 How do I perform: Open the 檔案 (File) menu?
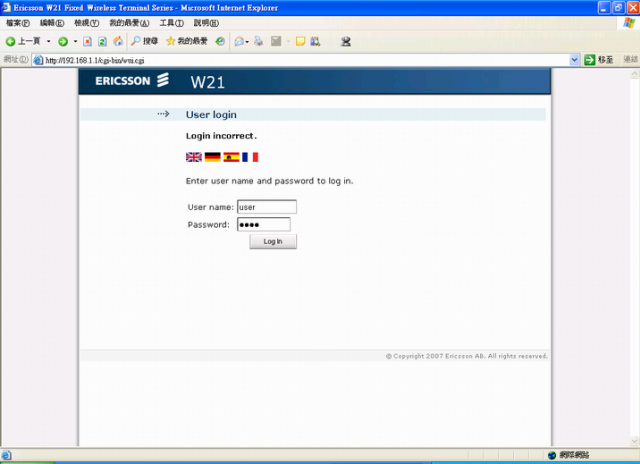pyautogui.click(x=18, y=23)
